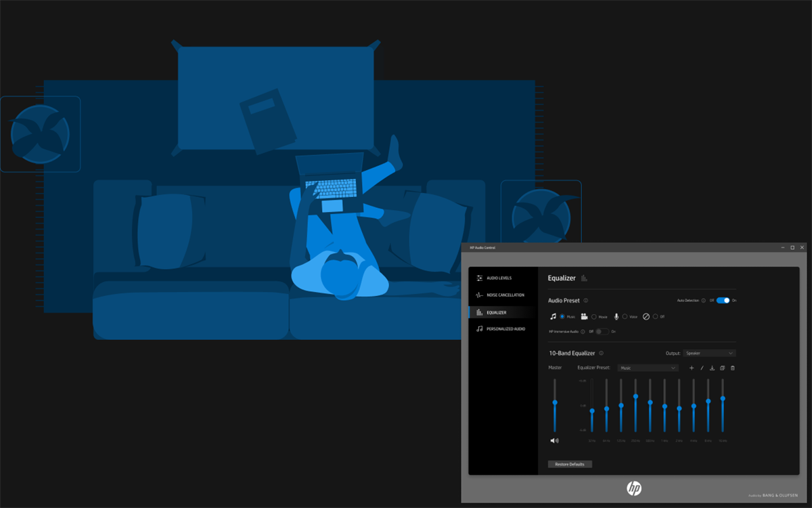Click the Audio Preset info icon
This screenshot has height=508, width=812.
pos(586,300)
